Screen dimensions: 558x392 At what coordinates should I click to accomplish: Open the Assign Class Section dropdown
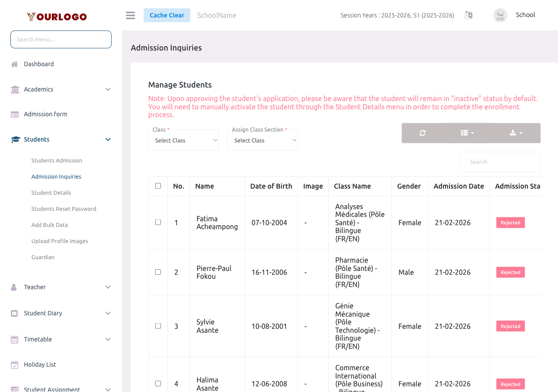262,140
